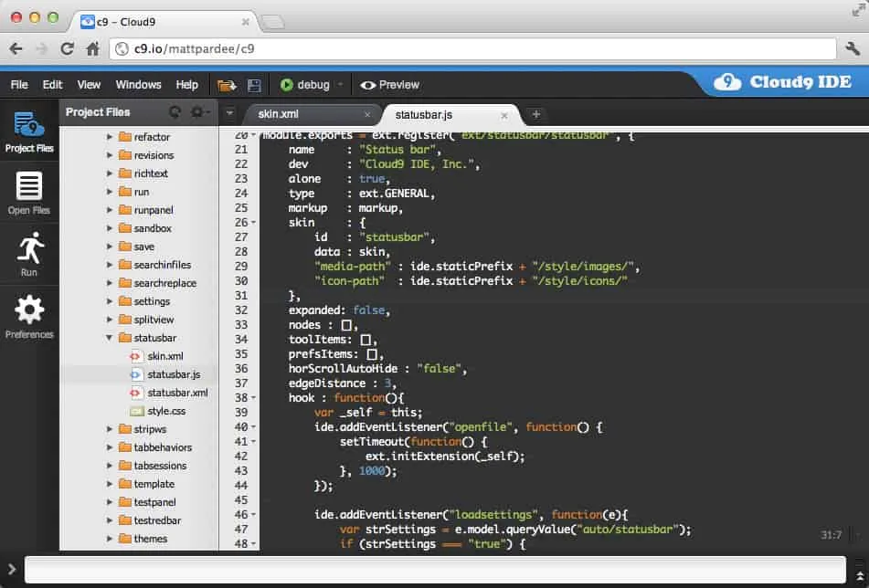Image resolution: width=869 pixels, height=588 pixels.
Task: Open Project Files gear settings menu
Action: [x=199, y=112]
